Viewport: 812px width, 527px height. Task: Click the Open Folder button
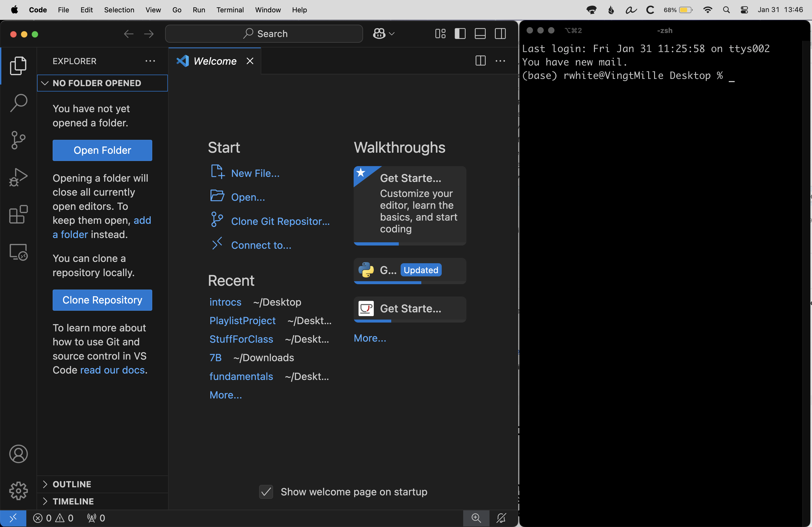point(102,150)
